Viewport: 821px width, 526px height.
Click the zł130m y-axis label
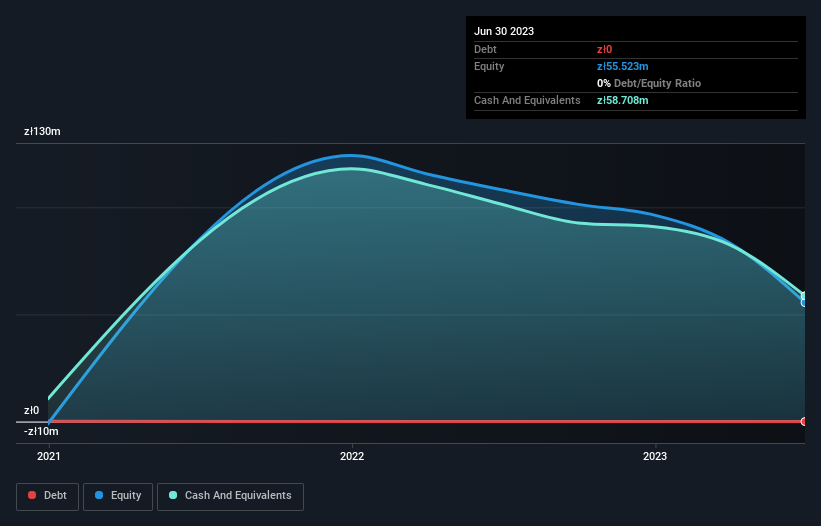pos(42,131)
